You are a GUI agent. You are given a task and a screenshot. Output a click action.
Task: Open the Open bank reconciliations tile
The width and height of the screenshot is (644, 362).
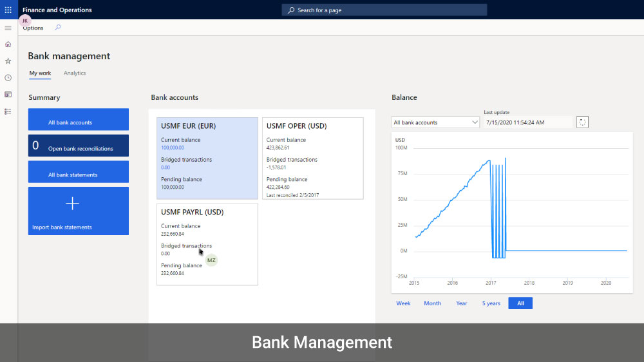[x=79, y=146]
